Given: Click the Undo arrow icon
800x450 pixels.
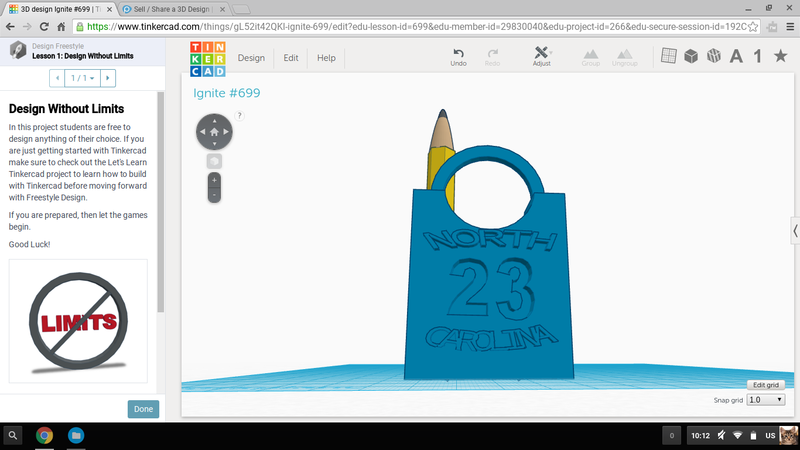Looking at the screenshot, I should pyautogui.click(x=458, y=54).
